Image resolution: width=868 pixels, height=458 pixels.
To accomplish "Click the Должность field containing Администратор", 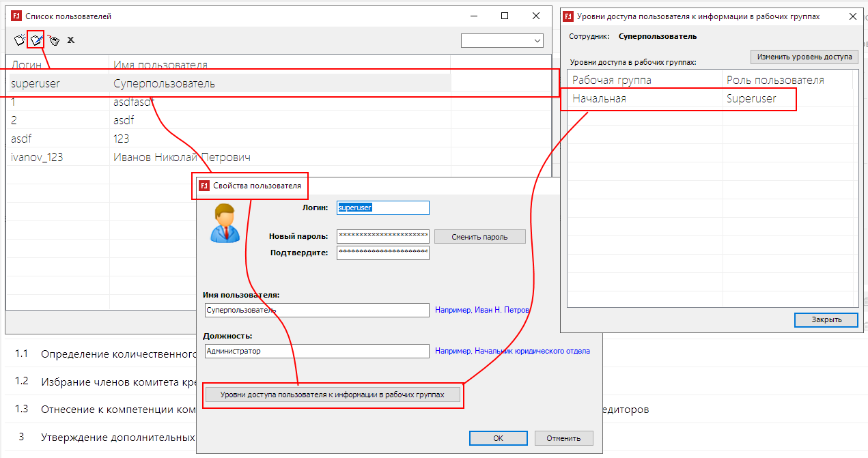I will click(316, 351).
